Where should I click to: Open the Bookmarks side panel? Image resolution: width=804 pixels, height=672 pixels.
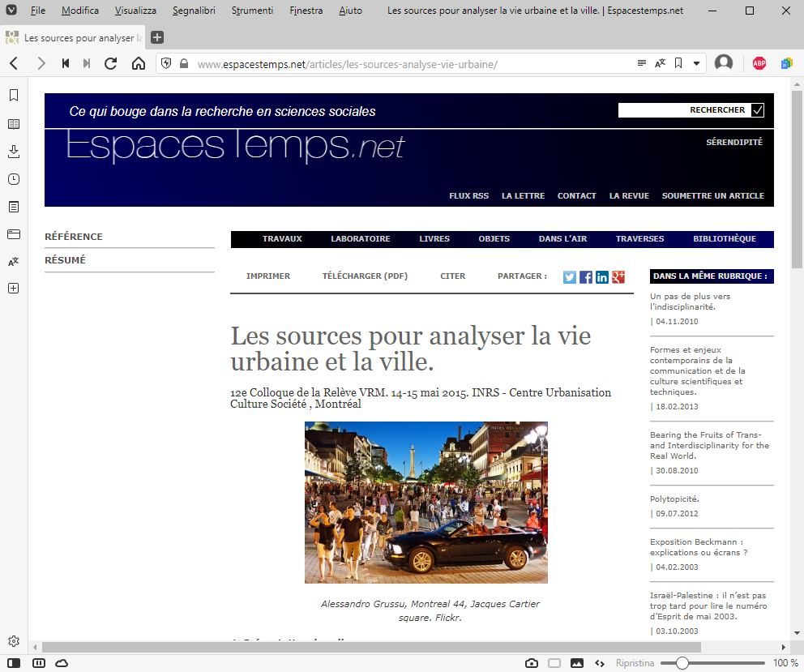coord(14,95)
